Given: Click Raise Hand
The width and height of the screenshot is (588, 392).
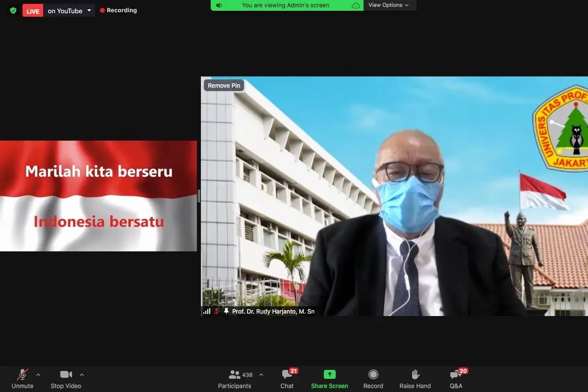Looking at the screenshot, I should (x=415, y=379).
